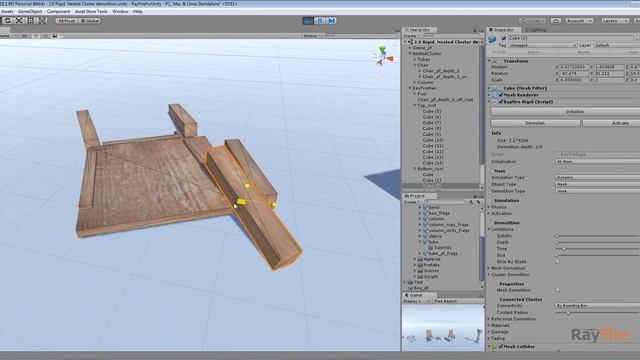Click the scene orientation gizmo
The height and width of the screenshot is (360, 640).
coord(382,56)
